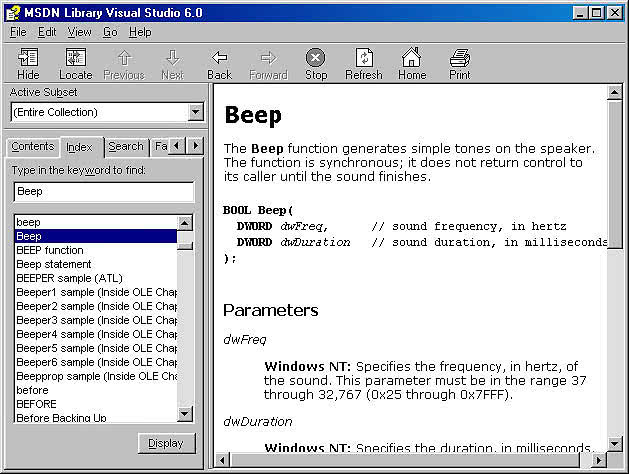Select lowercase 'beep' index entry

click(x=95, y=222)
